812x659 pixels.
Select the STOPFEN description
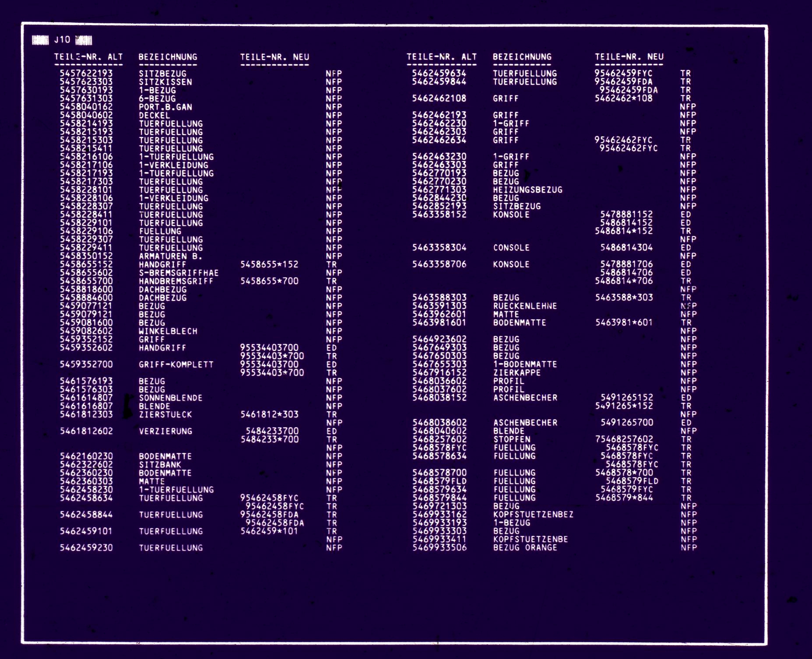coord(511,439)
